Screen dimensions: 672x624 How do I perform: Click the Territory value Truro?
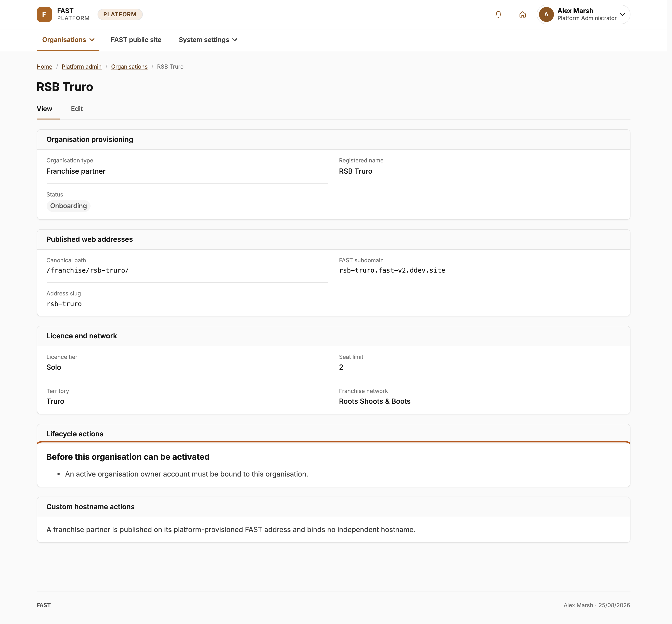click(x=55, y=401)
